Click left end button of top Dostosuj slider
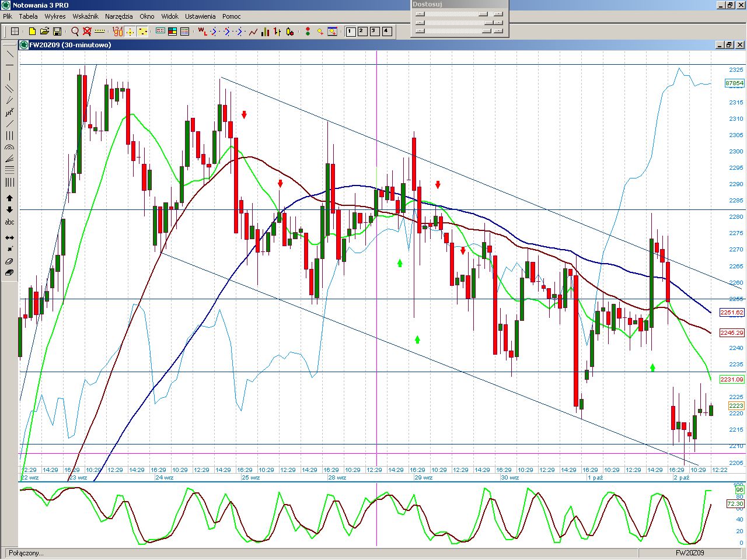The height and width of the screenshot is (560, 747). (x=420, y=14)
